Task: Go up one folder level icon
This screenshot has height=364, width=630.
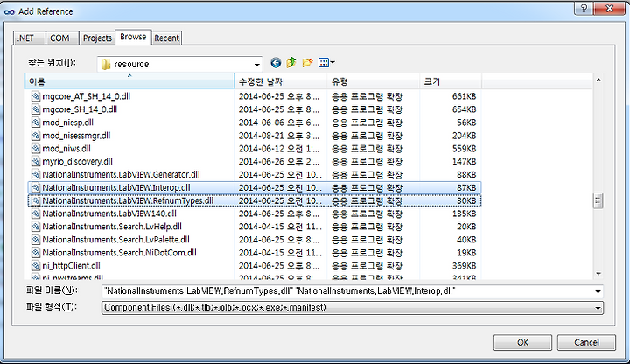Action: click(291, 63)
